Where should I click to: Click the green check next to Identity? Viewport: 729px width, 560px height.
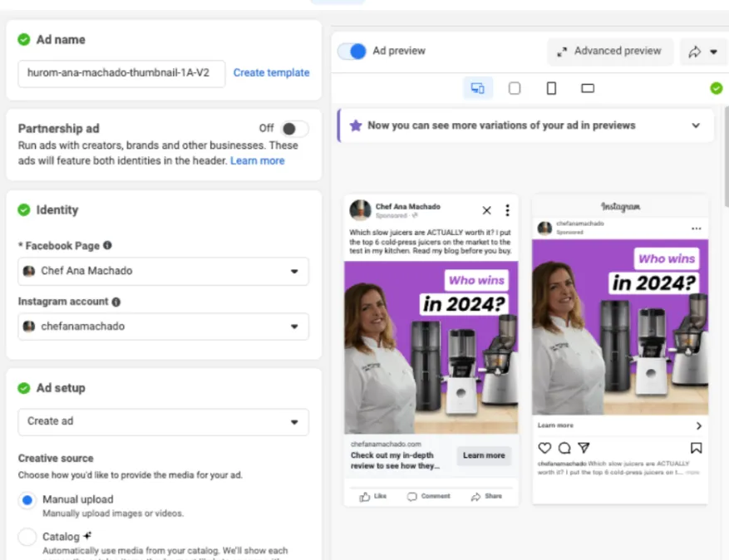click(x=24, y=210)
